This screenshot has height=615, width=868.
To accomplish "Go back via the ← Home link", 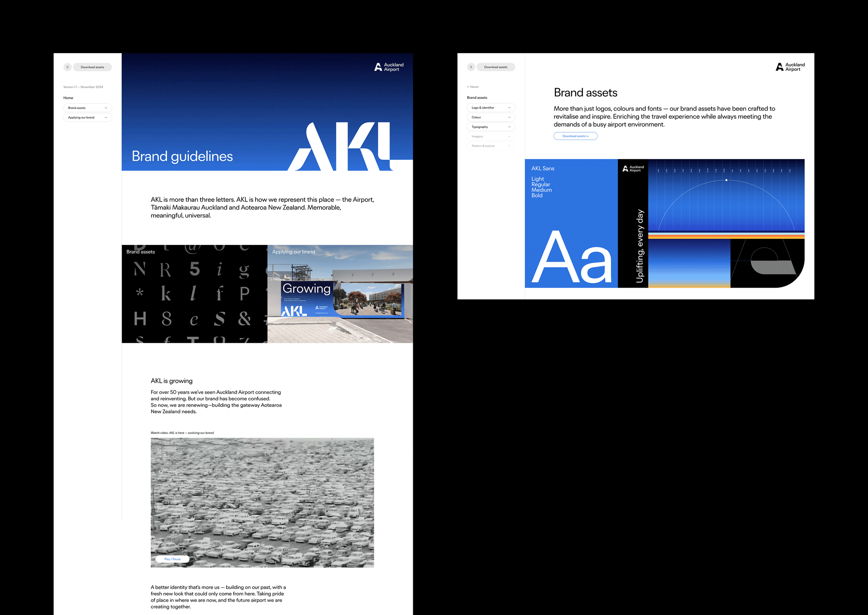I will 473,87.
